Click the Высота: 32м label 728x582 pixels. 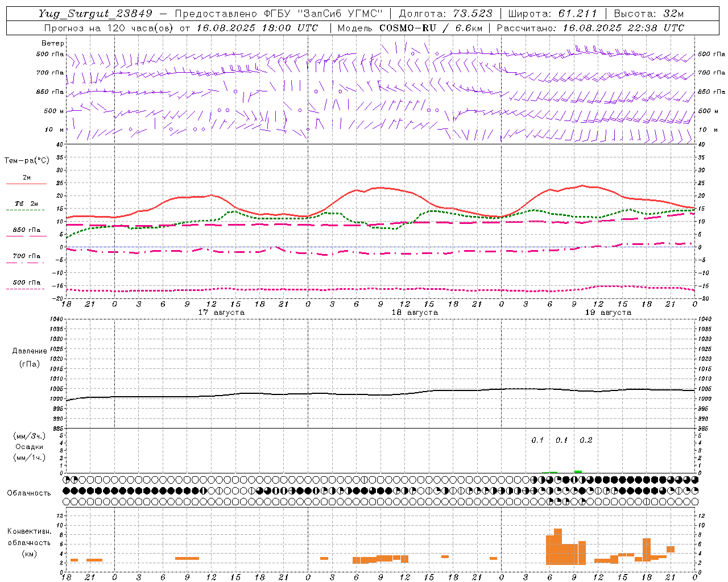pos(649,14)
